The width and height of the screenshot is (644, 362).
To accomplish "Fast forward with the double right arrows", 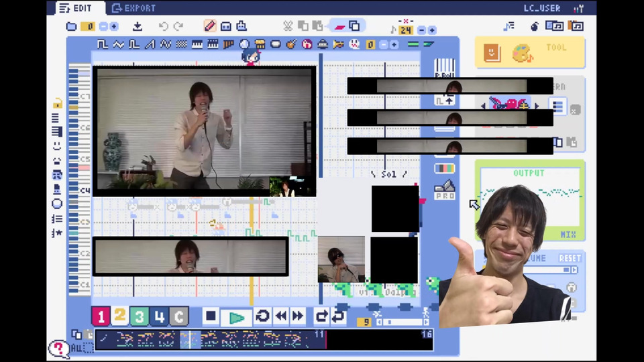I will (298, 316).
